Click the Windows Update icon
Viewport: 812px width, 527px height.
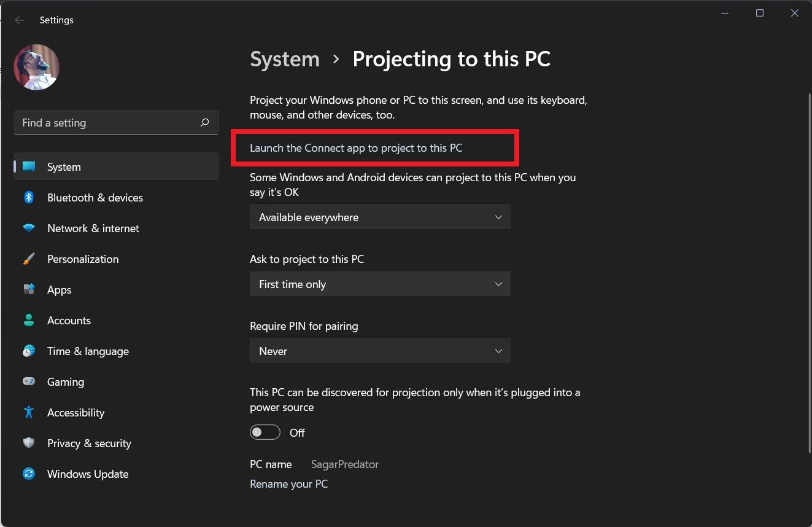click(29, 474)
